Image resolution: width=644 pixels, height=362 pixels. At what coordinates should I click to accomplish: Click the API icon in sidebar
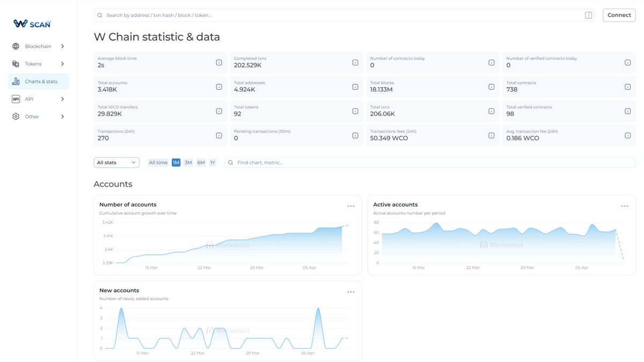16,99
